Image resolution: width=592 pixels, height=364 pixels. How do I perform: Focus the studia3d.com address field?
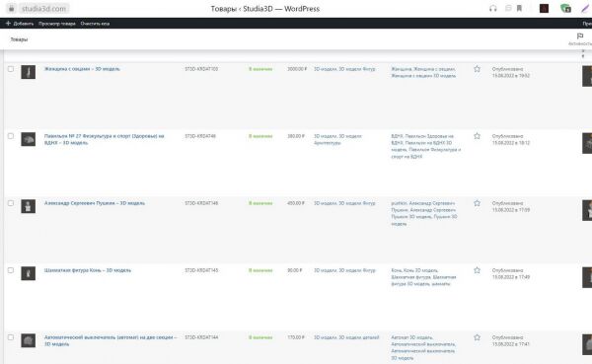(43, 8)
